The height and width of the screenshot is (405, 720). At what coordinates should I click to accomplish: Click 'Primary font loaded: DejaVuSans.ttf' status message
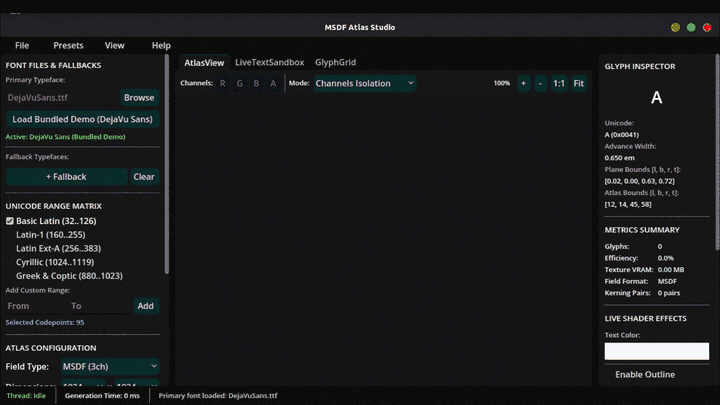click(x=218, y=395)
